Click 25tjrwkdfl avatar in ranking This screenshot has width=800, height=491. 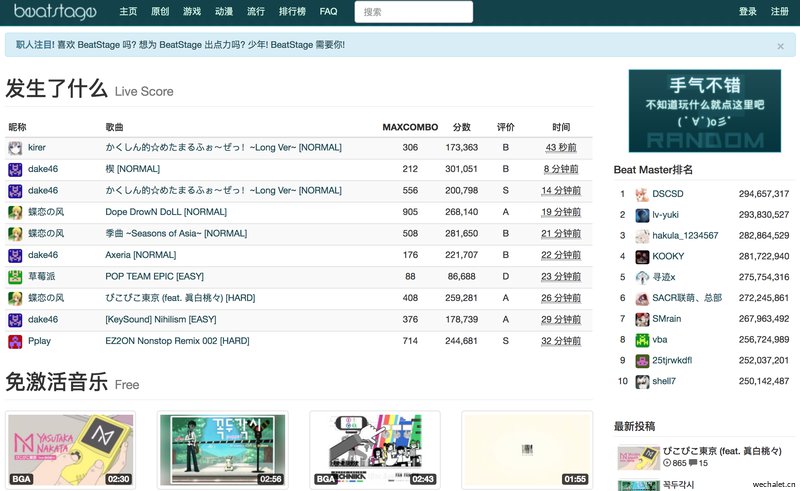[642, 361]
